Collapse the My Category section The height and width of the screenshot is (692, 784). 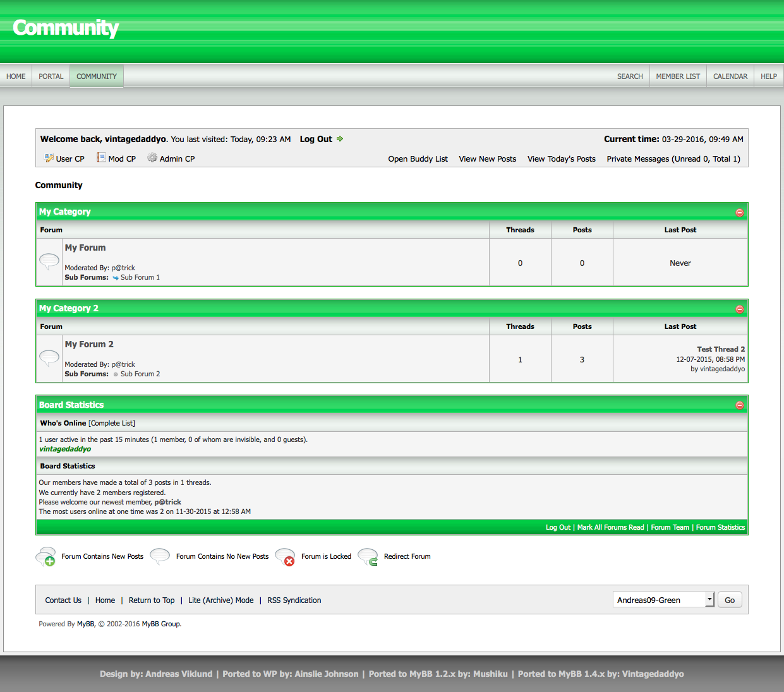[739, 213]
